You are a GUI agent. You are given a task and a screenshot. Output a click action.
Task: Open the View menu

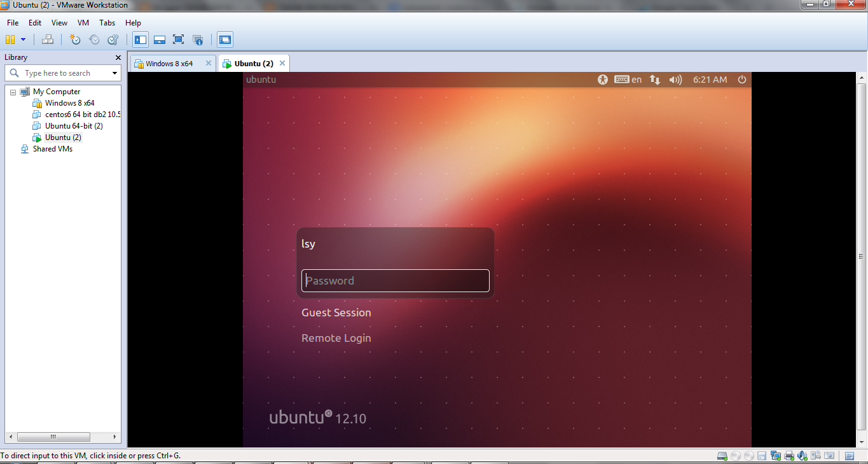click(x=59, y=22)
